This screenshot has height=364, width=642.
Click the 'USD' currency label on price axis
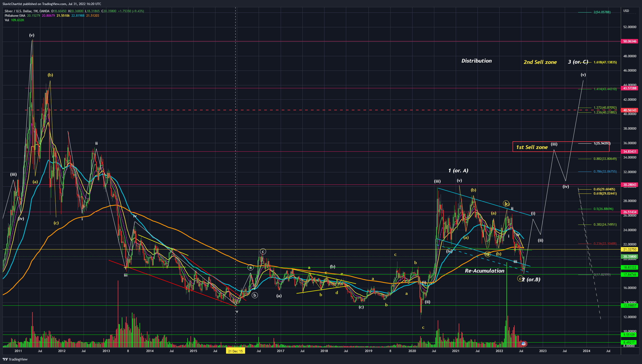coord(626,11)
